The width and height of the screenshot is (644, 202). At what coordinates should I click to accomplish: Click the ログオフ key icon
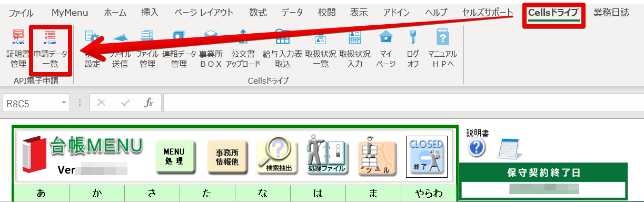(413, 49)
